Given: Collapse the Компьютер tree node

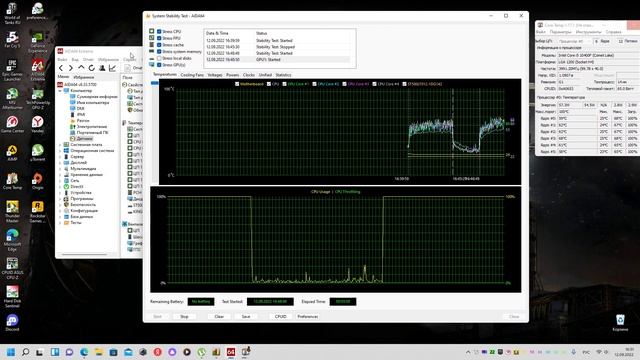Looking at the screenshot, I should tap(60, 91).
